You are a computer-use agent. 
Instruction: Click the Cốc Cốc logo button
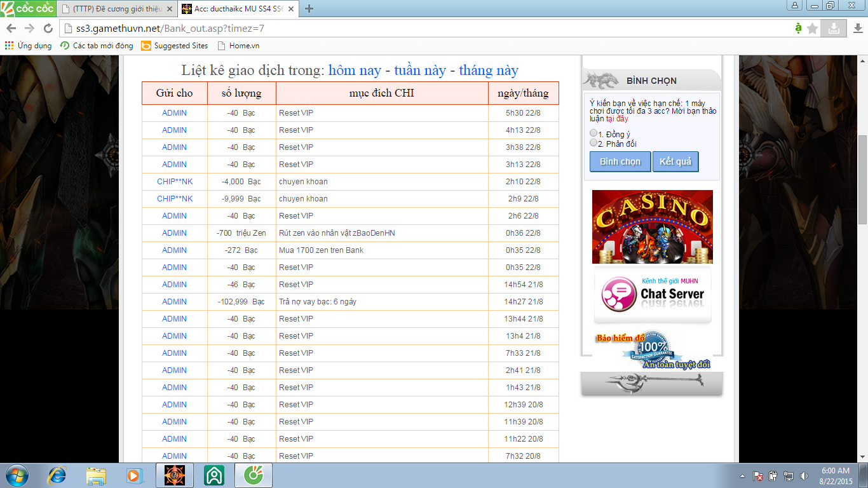[27, 8]
